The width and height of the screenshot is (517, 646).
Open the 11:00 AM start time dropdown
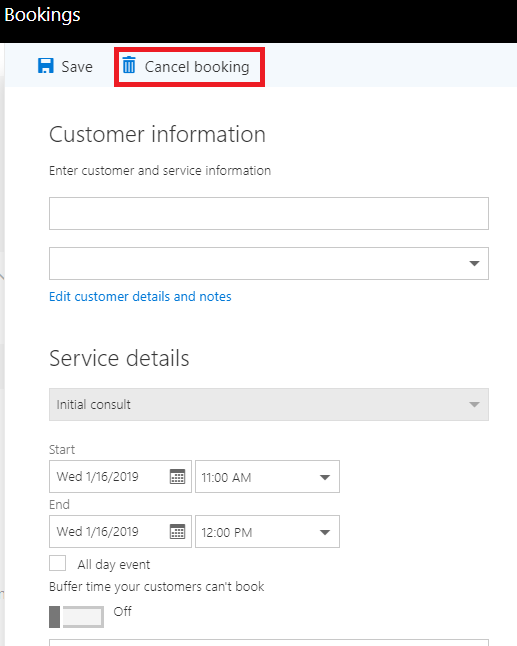pos(267,477)
